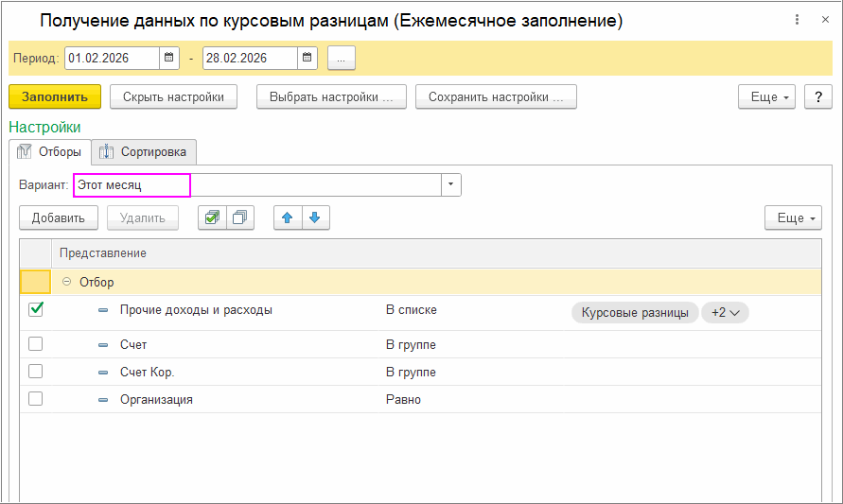Click the check all filters icon
Image resolution: width=843 pixels, height=504 pixels.
pyautogui.click(x=212, y=217)
